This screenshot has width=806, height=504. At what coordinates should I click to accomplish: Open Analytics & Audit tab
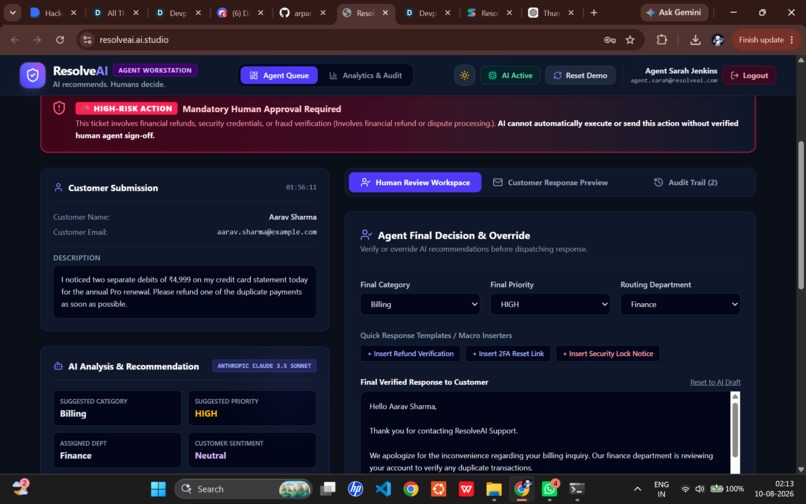[x=365, y=76]
